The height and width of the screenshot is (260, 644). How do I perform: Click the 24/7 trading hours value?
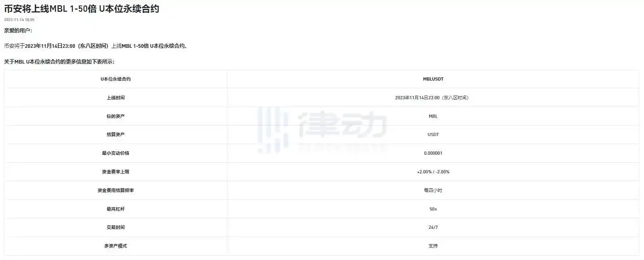coord(433,228)
